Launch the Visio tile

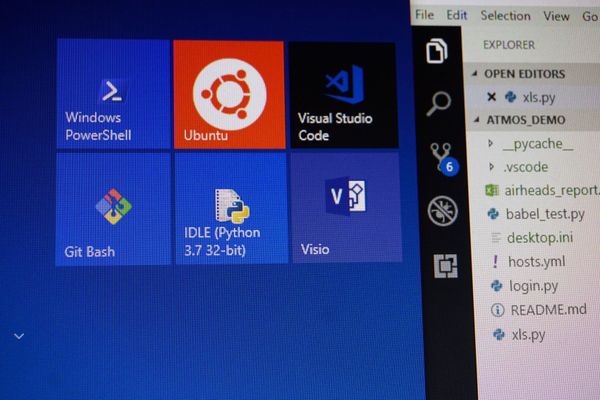pyautogui.click(x=347, y=207)
